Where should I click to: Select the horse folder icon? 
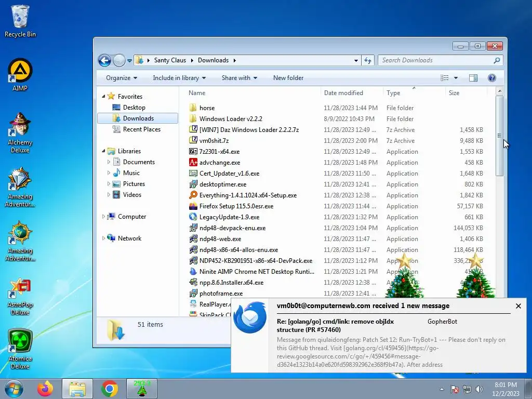point(193,108)
